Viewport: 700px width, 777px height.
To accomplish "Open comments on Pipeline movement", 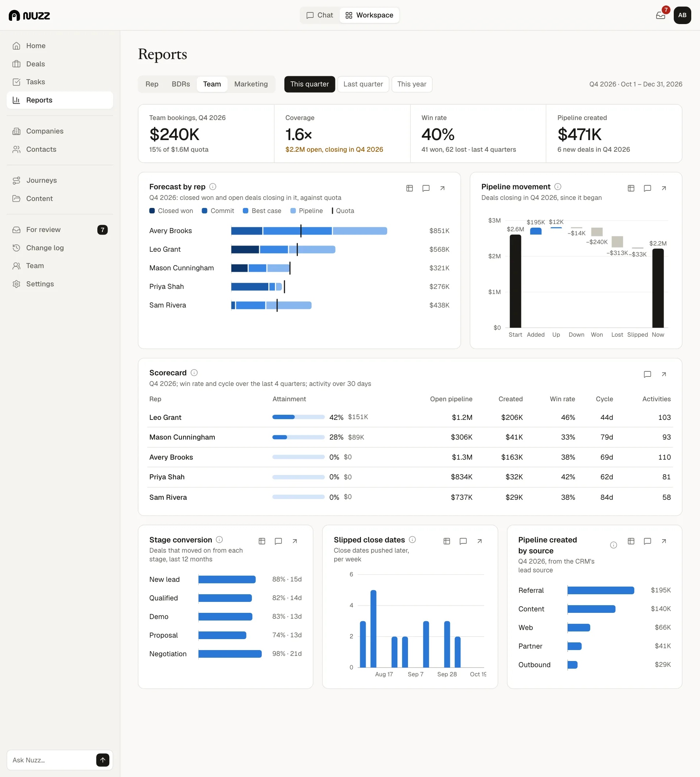I will pos(647,188).
